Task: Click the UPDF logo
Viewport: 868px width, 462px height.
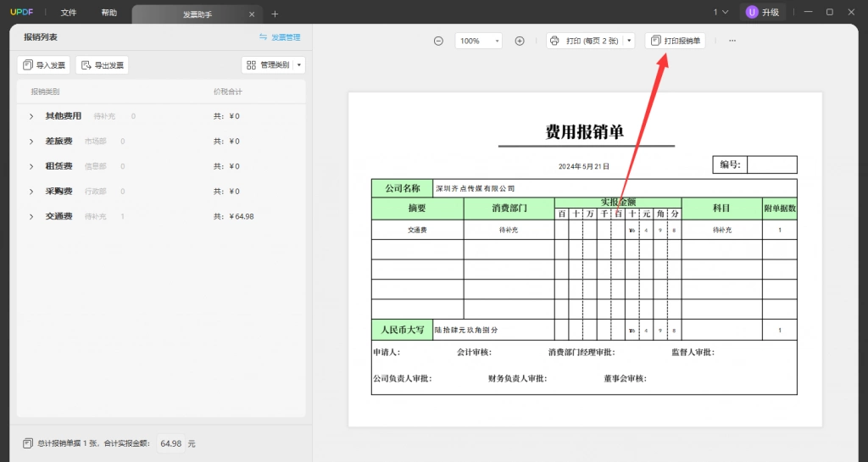Action: (21, 12)
